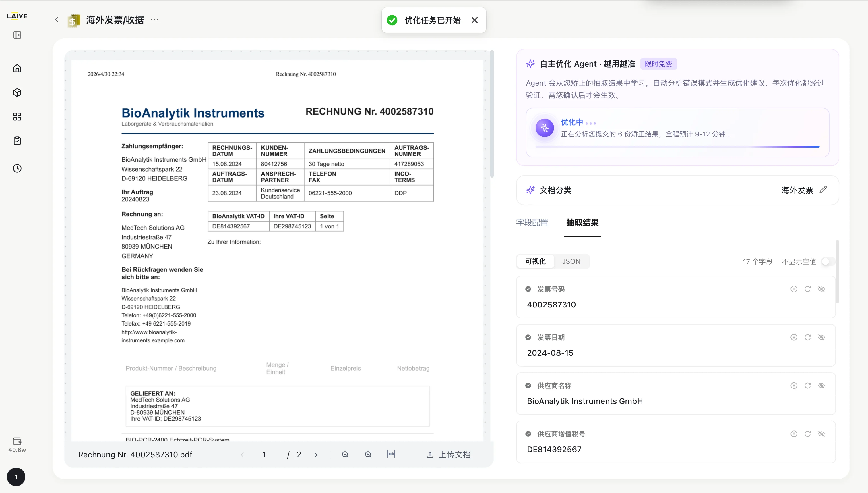Open the three-dot menu beside 海外发票/收据
The image size is (868, 493).
point(154,20)
